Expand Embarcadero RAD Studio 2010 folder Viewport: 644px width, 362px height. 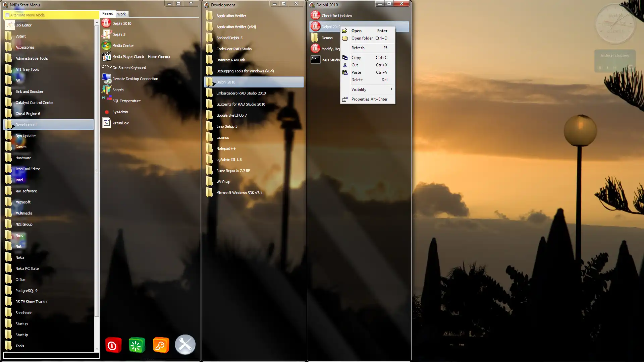(254, 93)
